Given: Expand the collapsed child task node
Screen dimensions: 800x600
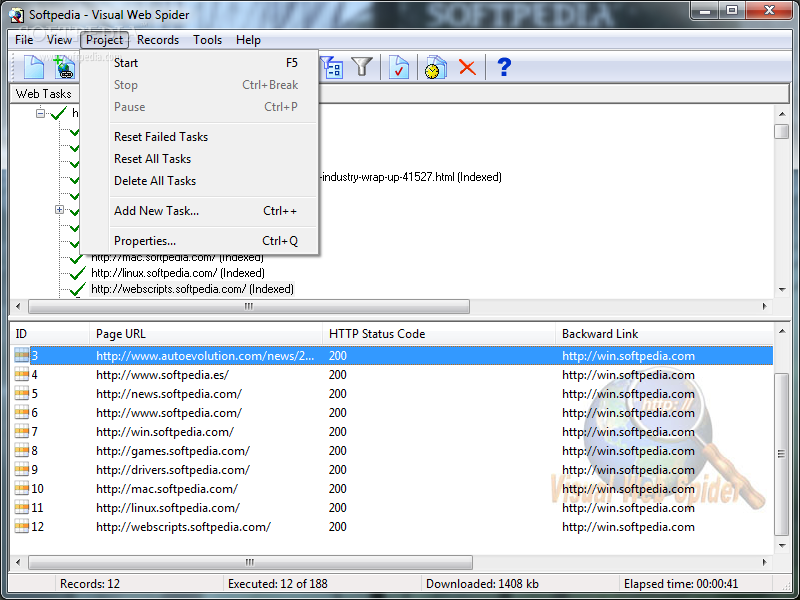Looking at the screenshot, I should pos(59,210).
